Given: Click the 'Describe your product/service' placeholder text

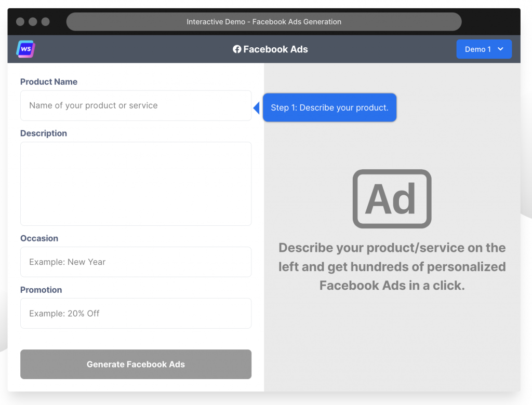Looking at the screenshot, I should [x=392, y=266].
